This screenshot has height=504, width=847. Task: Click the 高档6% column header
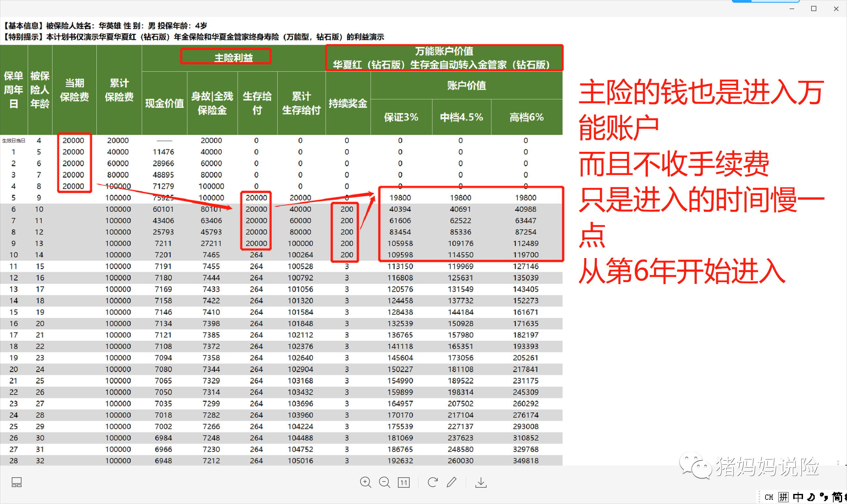tap(527, 117)
